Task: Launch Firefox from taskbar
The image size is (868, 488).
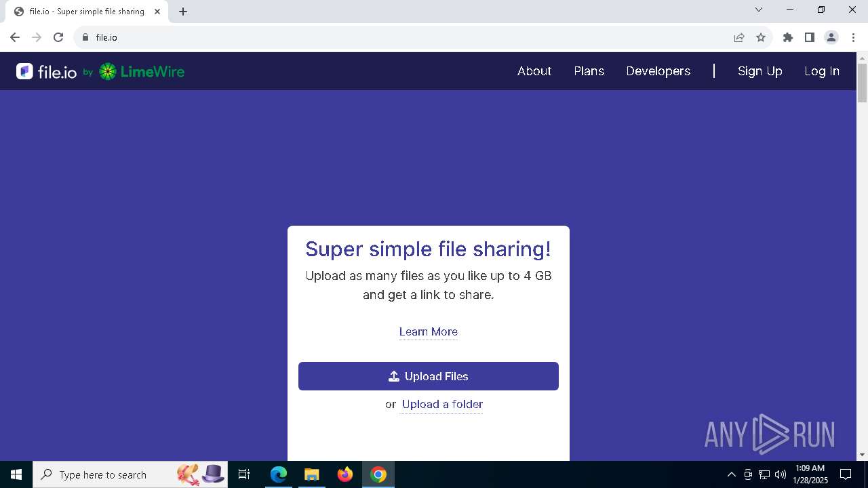Action: (345, 474)
